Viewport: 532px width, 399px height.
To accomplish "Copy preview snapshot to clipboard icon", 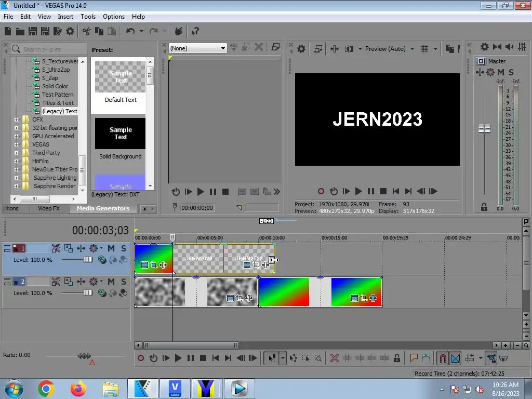I will coord(449,49).
